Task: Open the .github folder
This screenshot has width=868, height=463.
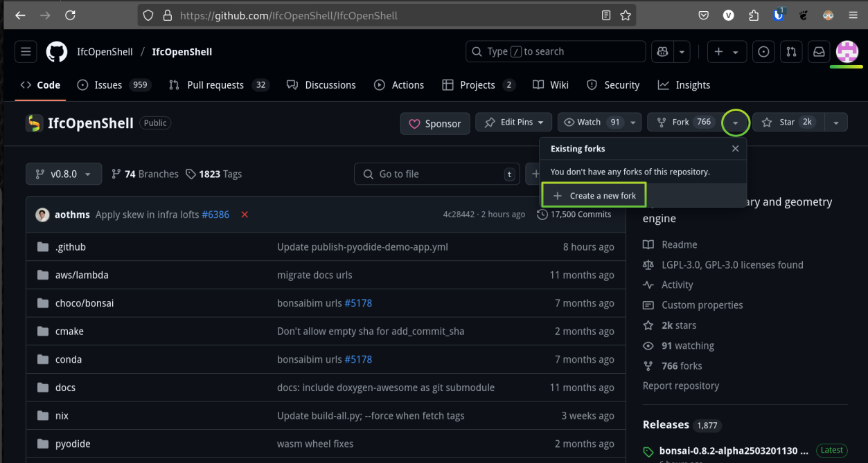Action: click(x=71, y=247)
